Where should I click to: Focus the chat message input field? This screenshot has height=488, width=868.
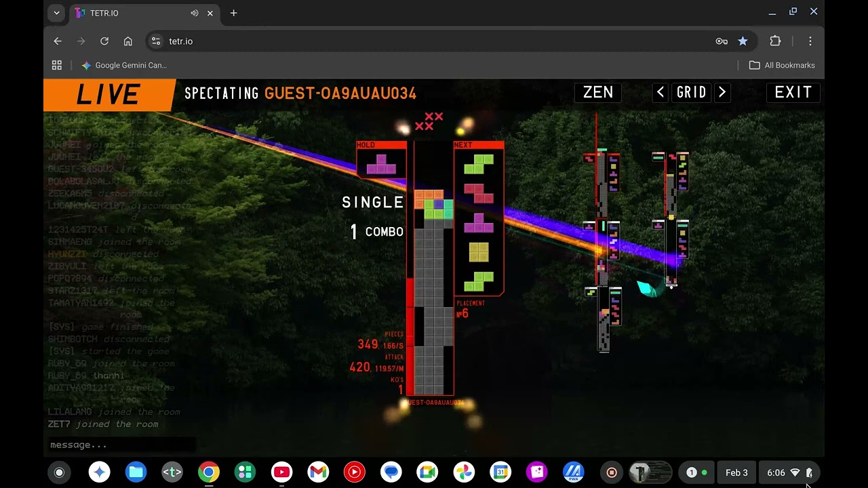click(x=122, y=445)
